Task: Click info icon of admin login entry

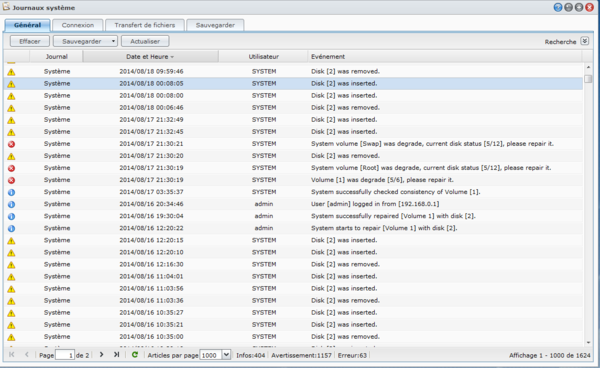Action: click(11, 204)
